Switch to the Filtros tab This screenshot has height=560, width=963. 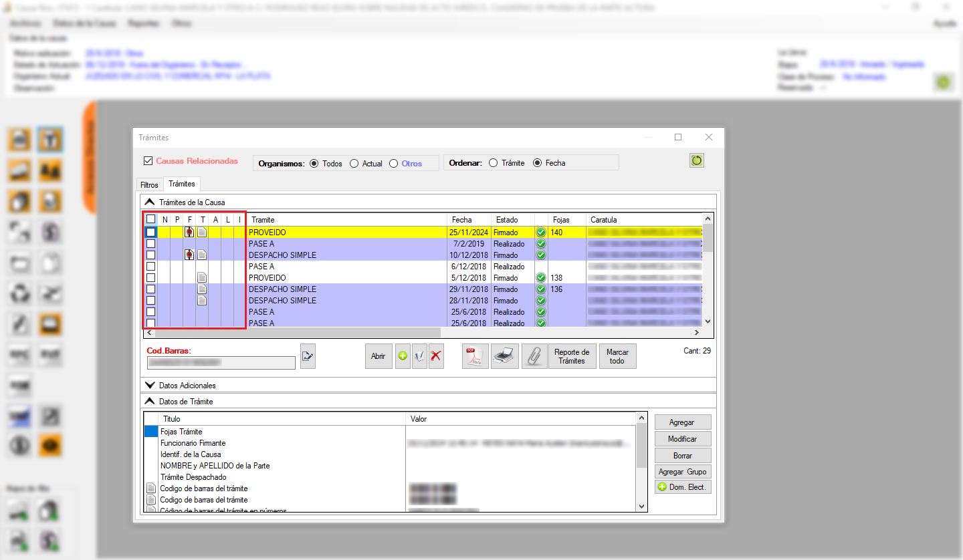149,184
